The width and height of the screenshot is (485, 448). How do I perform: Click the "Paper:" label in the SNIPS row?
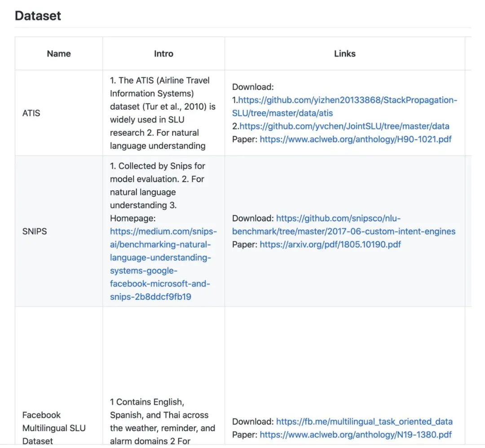245,244
